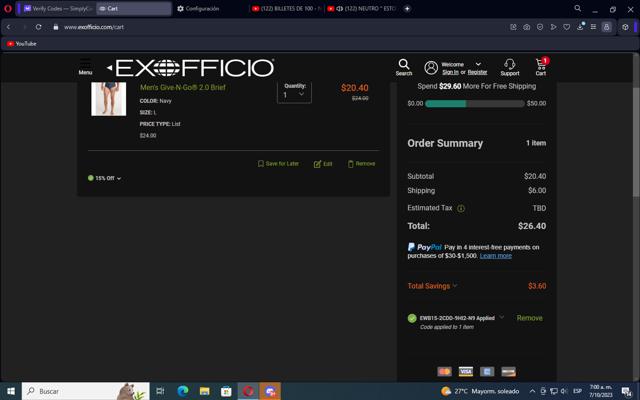Viewport: 640px width, 400px height.
Task: Edit the cart item
Action: point(323,164)
